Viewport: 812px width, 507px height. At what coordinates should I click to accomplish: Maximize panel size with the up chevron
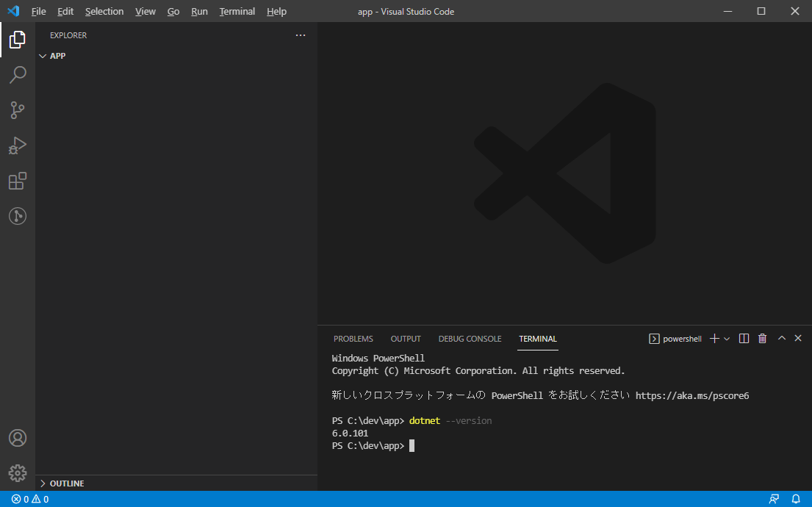pos(782,338)
